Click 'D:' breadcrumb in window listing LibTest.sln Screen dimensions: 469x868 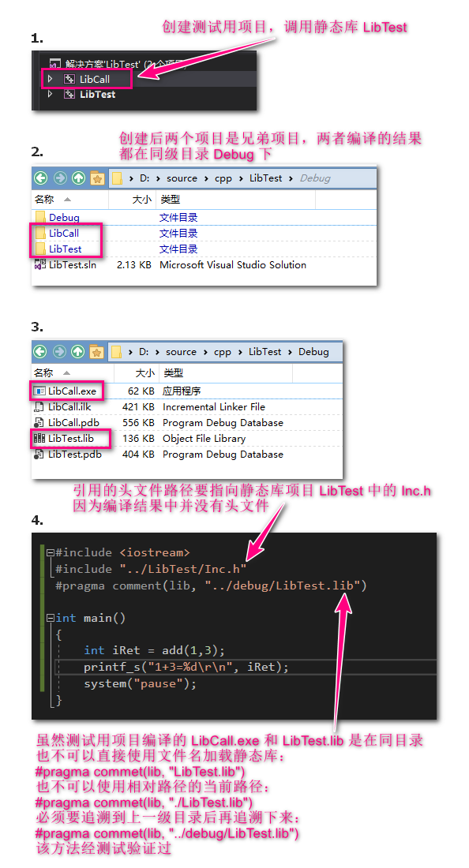(x=144, y=178)
